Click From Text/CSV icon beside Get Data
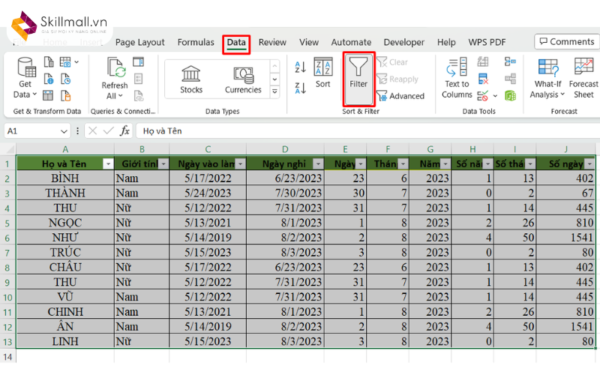 point(49,62)
